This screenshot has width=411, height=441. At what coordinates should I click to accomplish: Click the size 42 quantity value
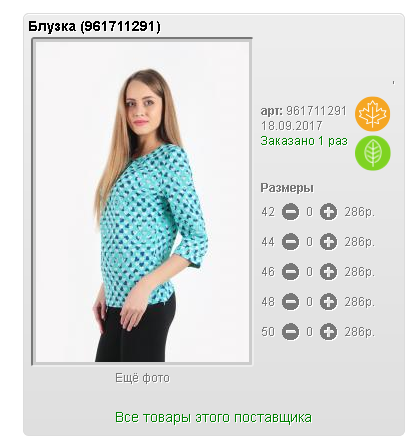point(310,212)
